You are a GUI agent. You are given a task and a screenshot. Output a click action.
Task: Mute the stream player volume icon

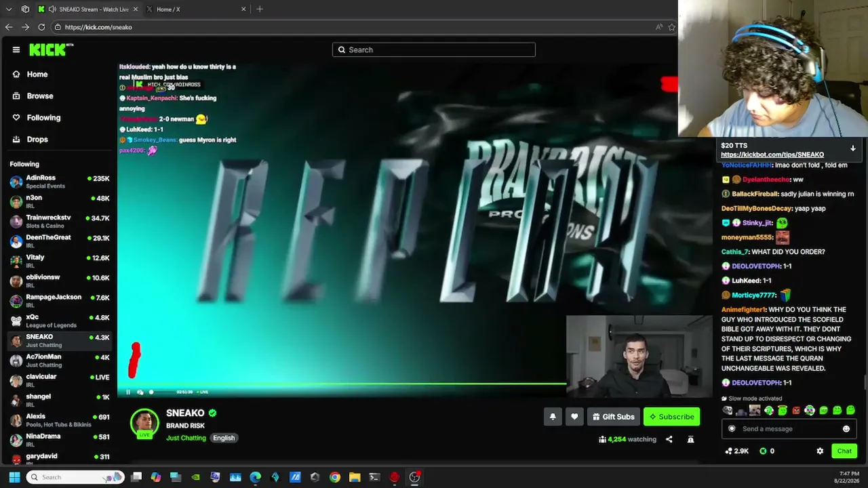coord(140,392)
